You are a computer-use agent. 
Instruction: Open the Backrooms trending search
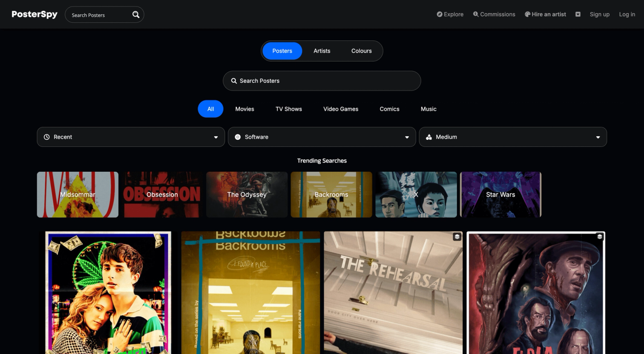(331, 195)
